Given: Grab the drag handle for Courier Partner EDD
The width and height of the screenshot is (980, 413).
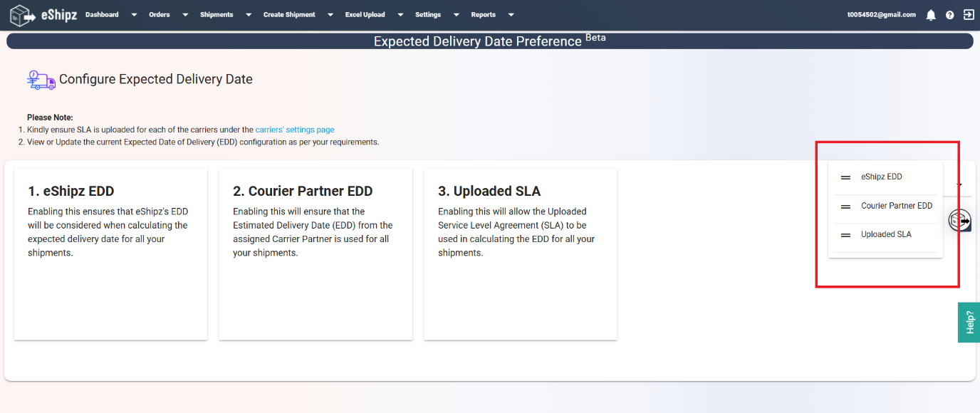Looking at the screenshot, I should [845, 206].
